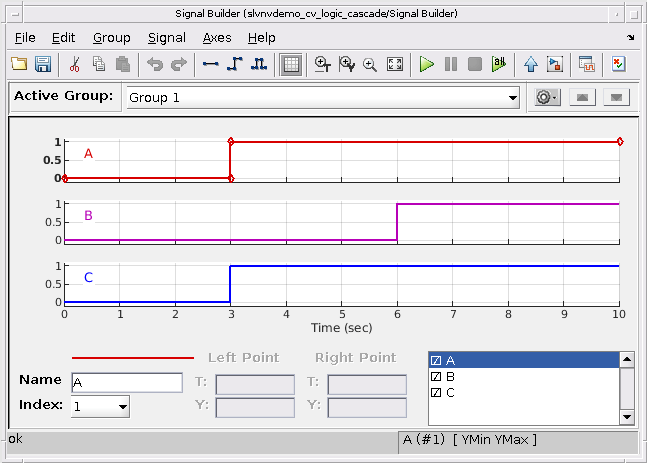Move the group down with the arrow button
The image size is (647, 463).
click(x=616, y=97)
